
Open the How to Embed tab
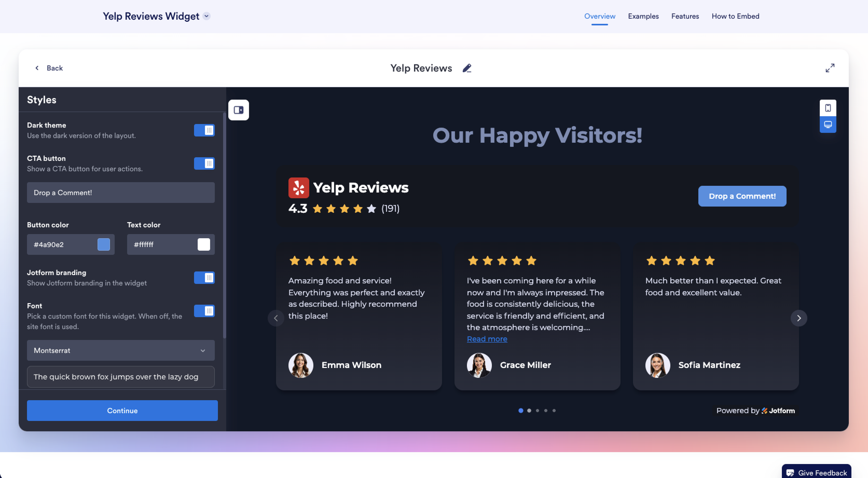(735, 16)
